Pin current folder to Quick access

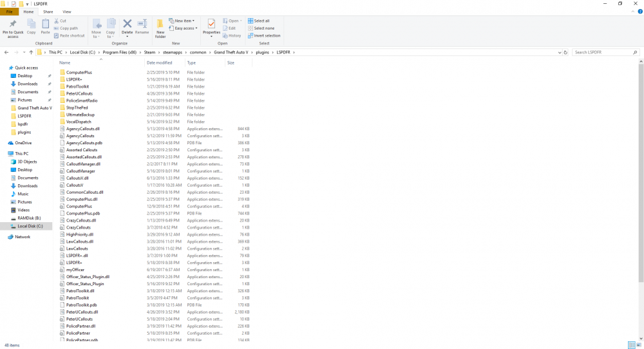click(13, 28)
